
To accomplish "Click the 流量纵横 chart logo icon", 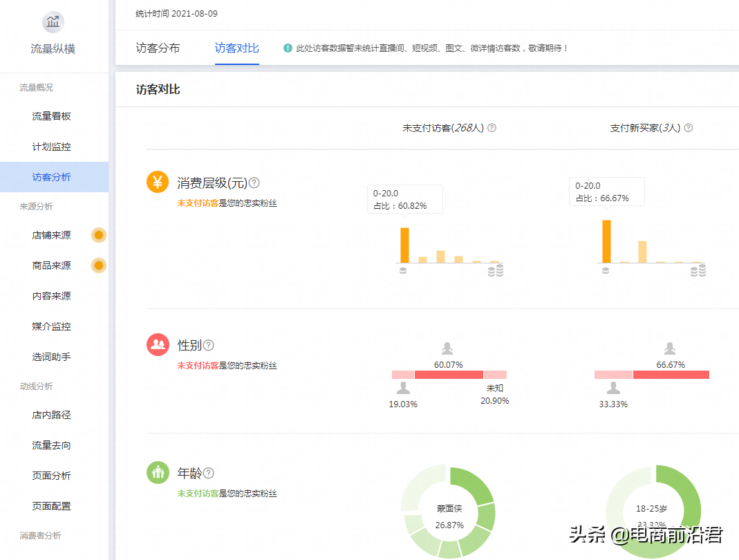I will tap(53, 21).
